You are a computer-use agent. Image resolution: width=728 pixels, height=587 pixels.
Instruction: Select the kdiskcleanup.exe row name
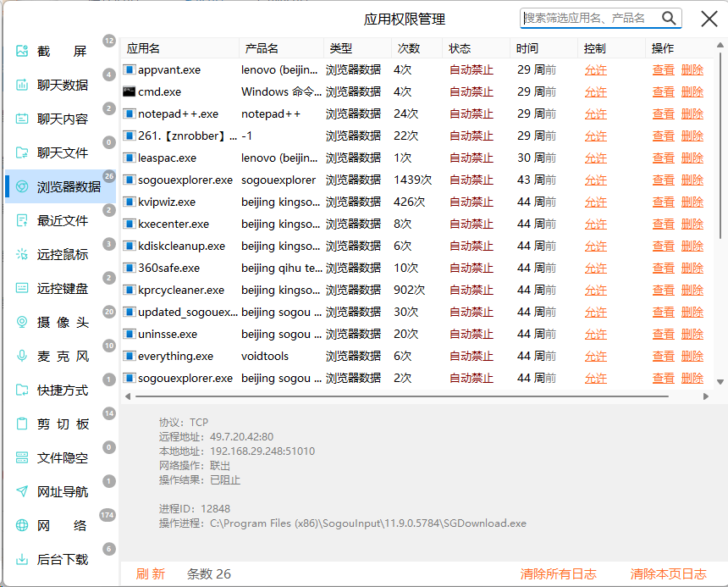point(181,246)
